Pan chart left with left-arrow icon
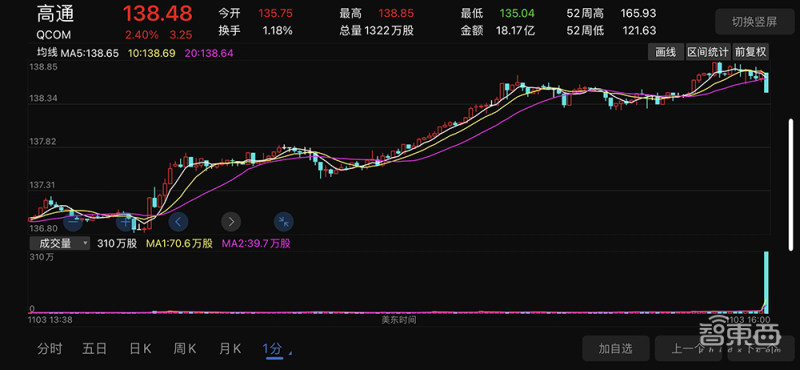 click(x=178, y=221)
